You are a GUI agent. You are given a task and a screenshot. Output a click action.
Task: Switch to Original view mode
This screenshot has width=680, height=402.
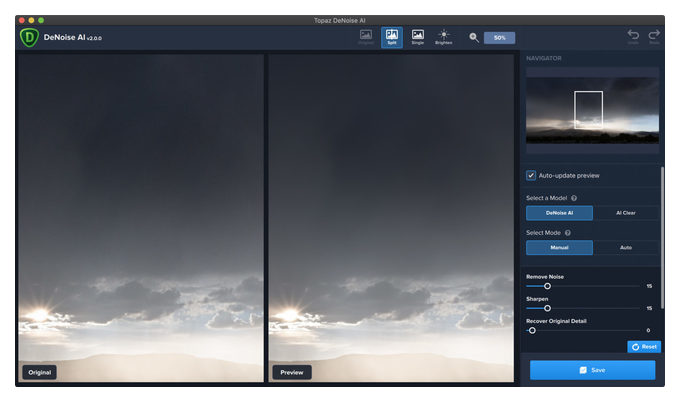(x=366, y=37)
